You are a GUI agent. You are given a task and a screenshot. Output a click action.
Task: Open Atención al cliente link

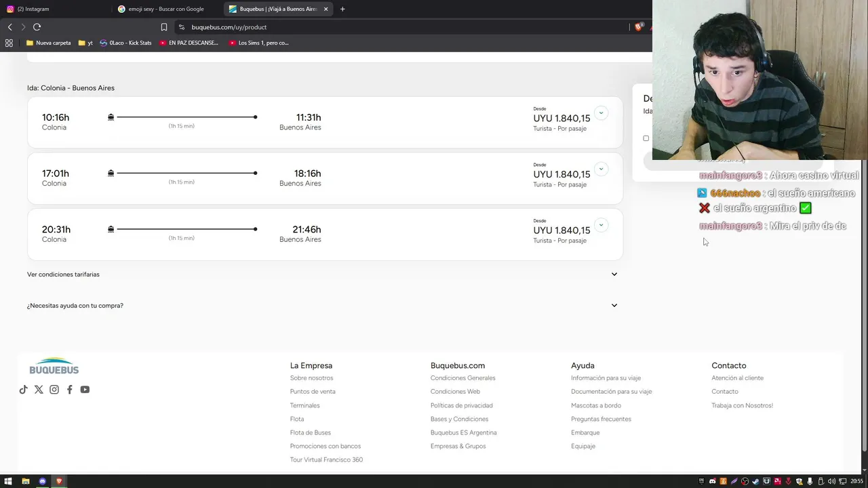tap(737, 378)
